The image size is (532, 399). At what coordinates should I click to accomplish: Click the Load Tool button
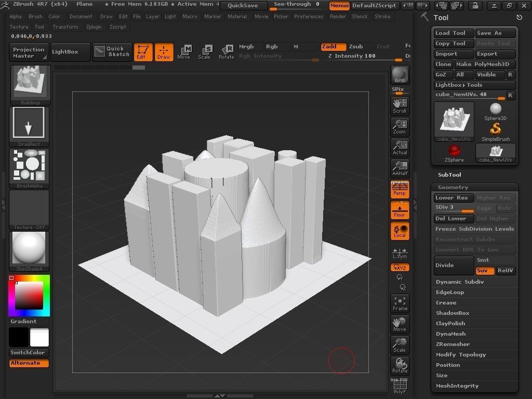(454, 33)
